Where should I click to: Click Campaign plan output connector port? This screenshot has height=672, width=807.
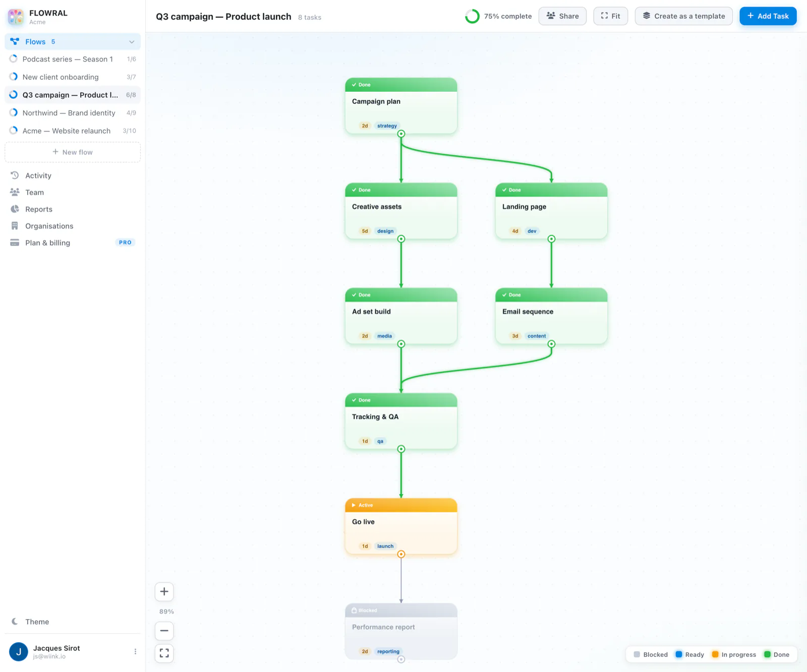click(401, 134)
